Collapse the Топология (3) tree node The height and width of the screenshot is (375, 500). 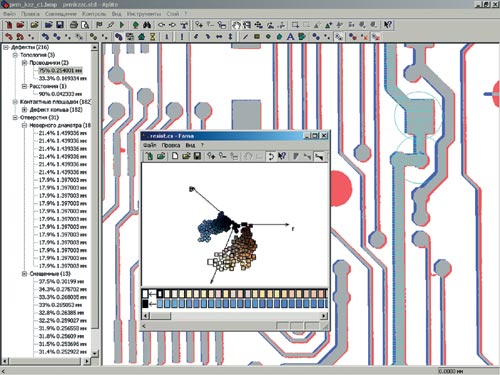pos(15,55)
